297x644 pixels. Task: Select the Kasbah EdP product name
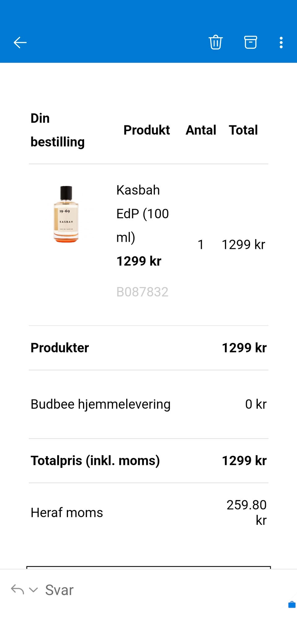[x=143, y=214]
